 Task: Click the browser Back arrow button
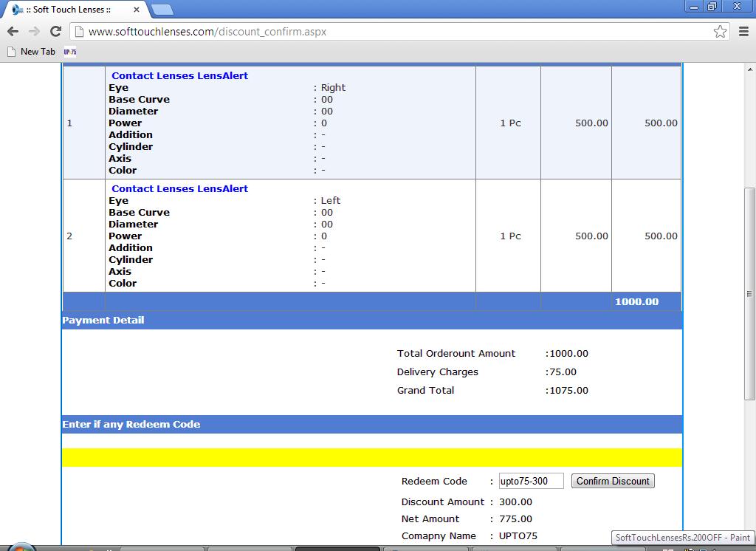[x=13, y=31]
